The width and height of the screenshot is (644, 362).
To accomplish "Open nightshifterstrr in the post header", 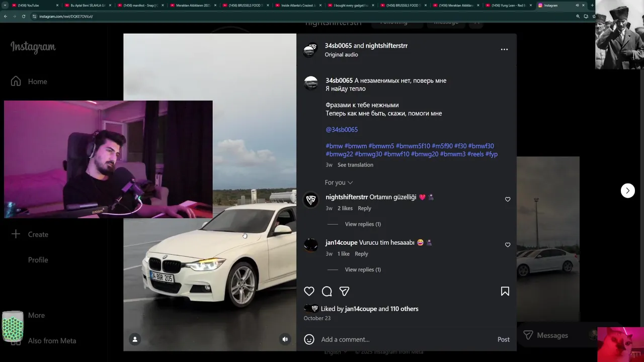I will [x=386, y=46].
